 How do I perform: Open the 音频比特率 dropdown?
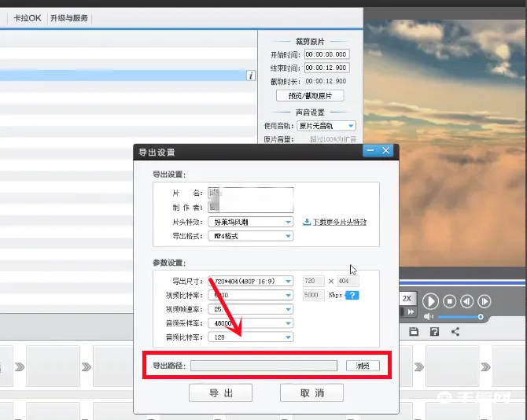click(251, 337)
